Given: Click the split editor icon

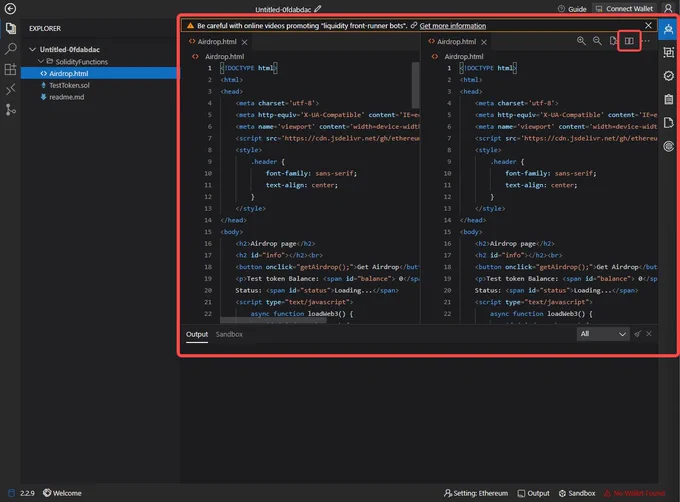Looking at the screenshot, I should pyautogui.click(x=629, y=41).
